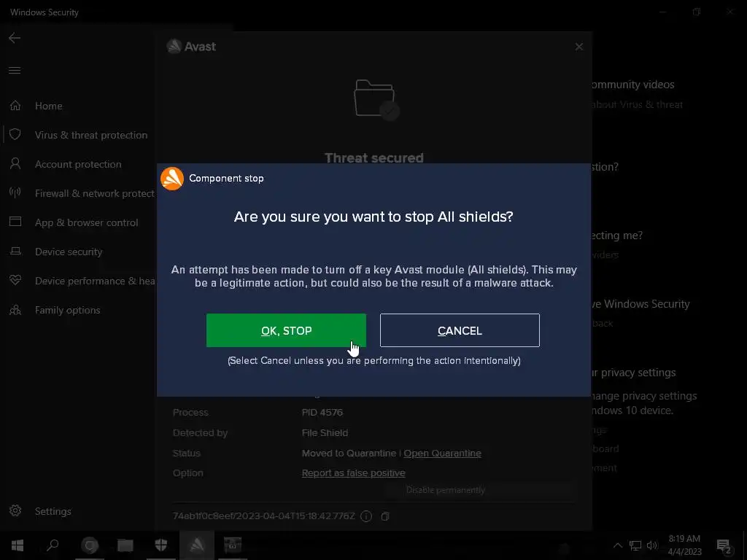Viewport: 747px width, 560px height.
Task: Click the 'Select Cancel unless' hint text
Action: [x=374, y=360]
